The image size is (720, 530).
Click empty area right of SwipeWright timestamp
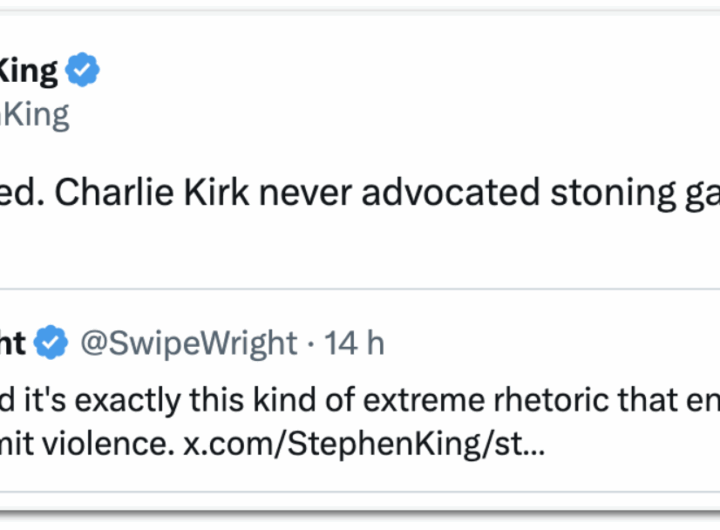point(550,343)
